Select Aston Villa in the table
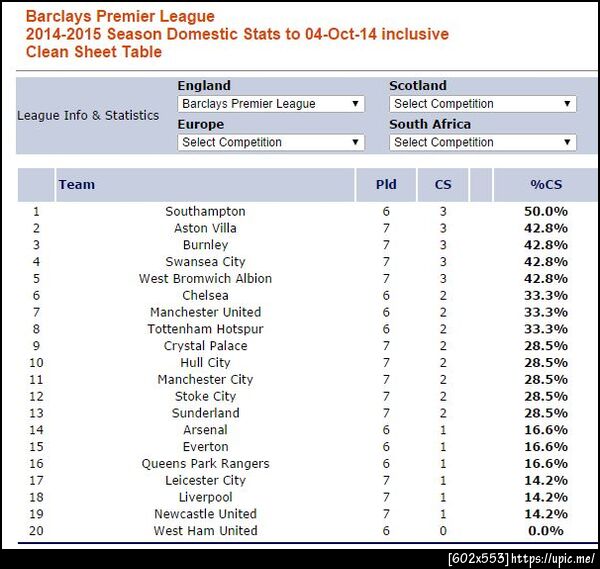 pyautogui.click(x=205, y=228)
